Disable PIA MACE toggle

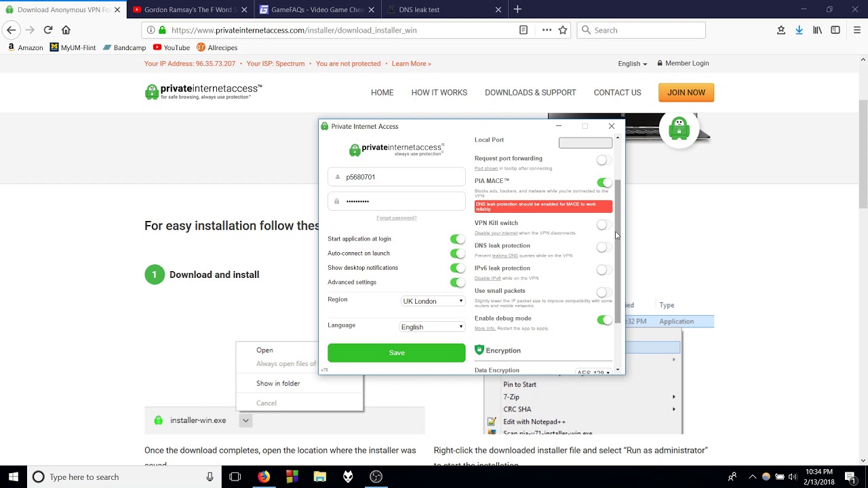[x=604, y=182]
